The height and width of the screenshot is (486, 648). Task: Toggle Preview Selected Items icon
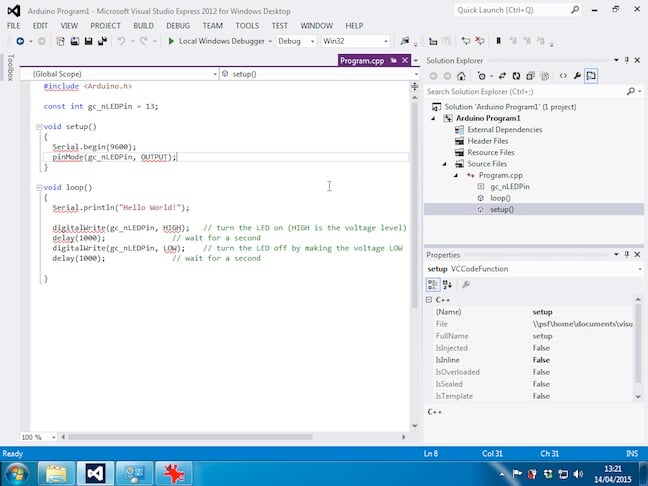pos(591,76)
